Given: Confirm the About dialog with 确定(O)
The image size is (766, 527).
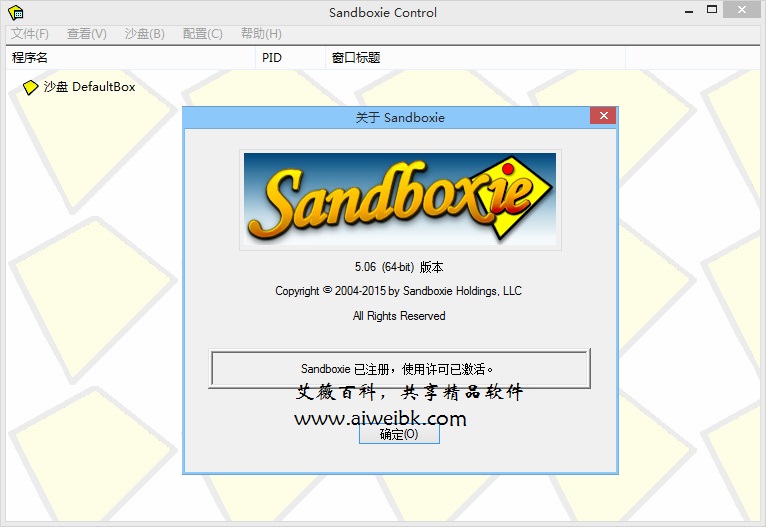Looking at the screenshot, I should (x=399, y=434).
